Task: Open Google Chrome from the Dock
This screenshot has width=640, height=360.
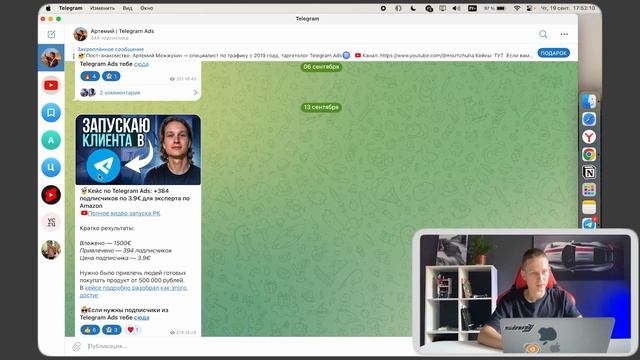Action: [x=589, y=154]
